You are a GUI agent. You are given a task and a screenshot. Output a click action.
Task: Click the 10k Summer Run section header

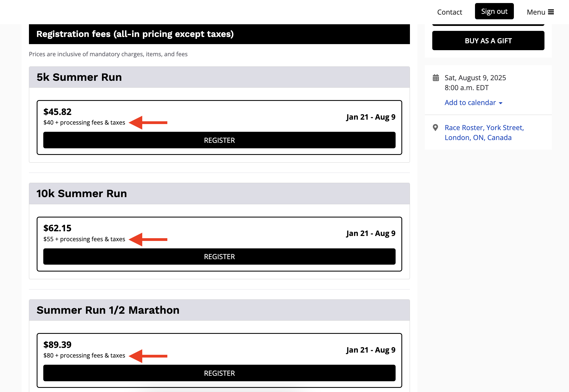tap(82, 194)
